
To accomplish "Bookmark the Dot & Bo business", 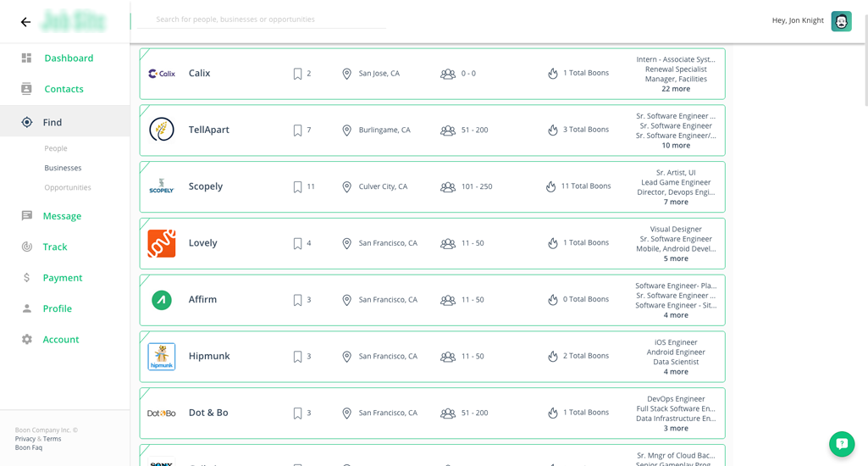I will tap(297, 413).
